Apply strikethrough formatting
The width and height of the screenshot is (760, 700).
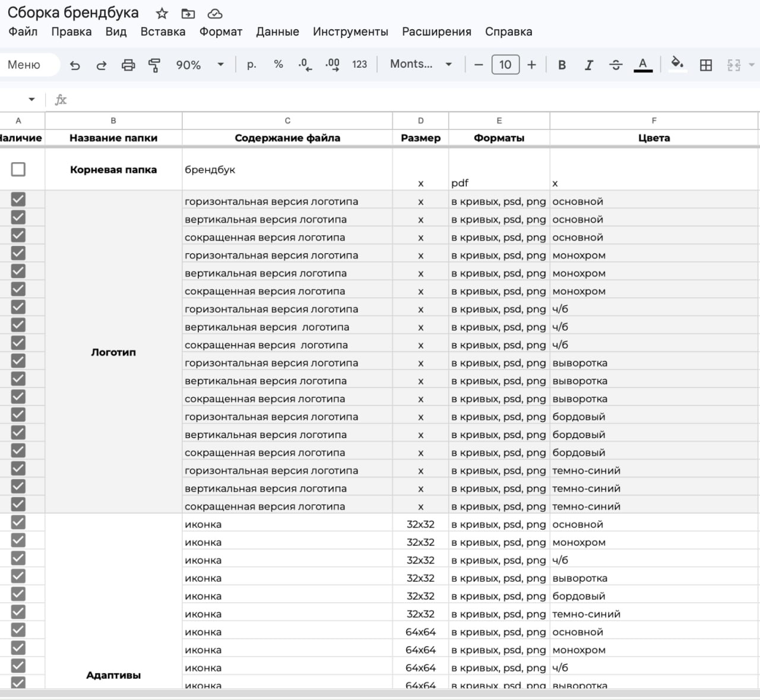[x=616, y=65]
